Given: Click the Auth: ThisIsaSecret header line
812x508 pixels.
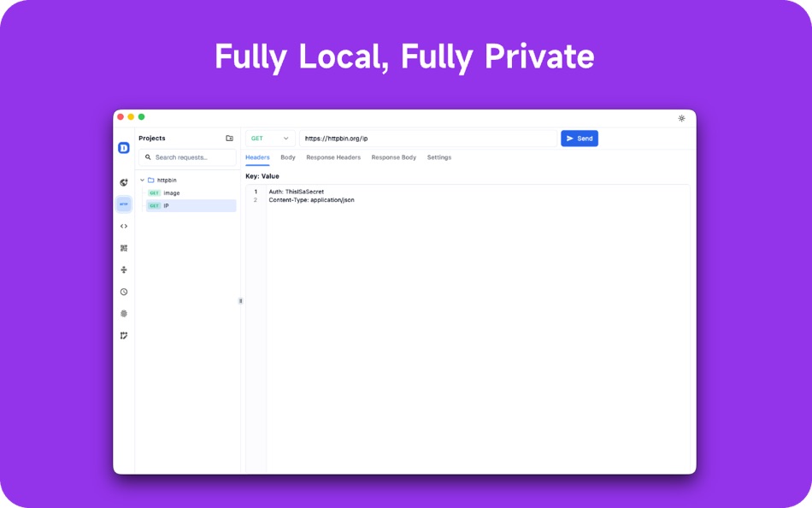Looking at the screenshot, I should tap(297, 192).
